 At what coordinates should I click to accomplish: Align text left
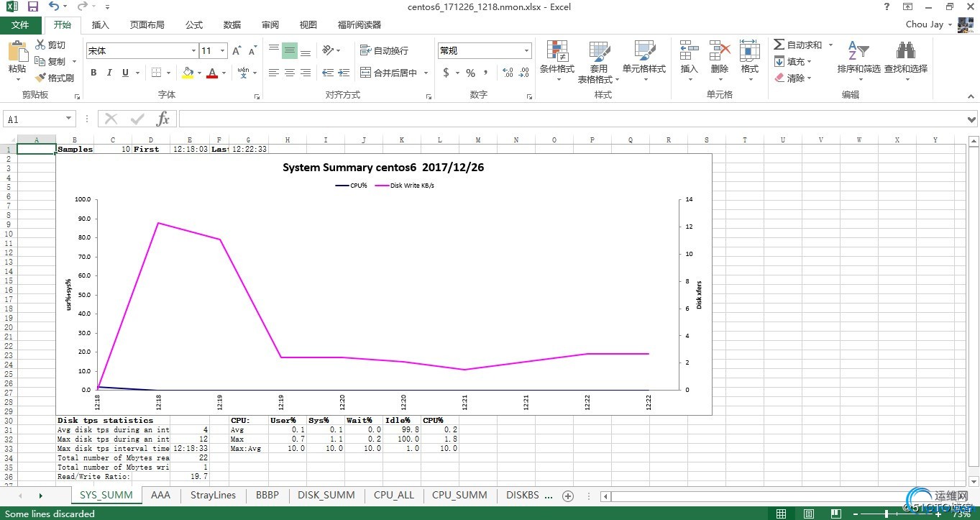point(274,73)
